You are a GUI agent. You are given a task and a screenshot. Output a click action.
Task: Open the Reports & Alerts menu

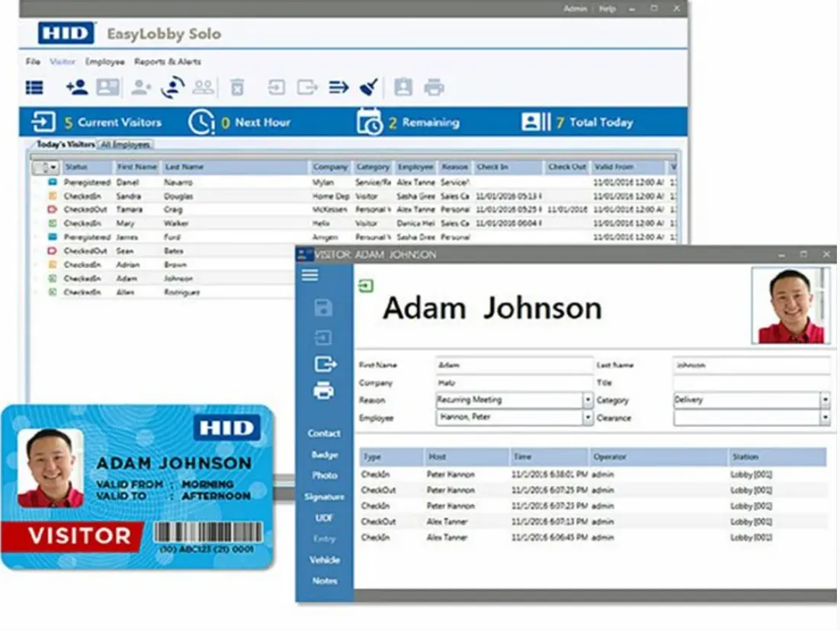pos(168,62)
